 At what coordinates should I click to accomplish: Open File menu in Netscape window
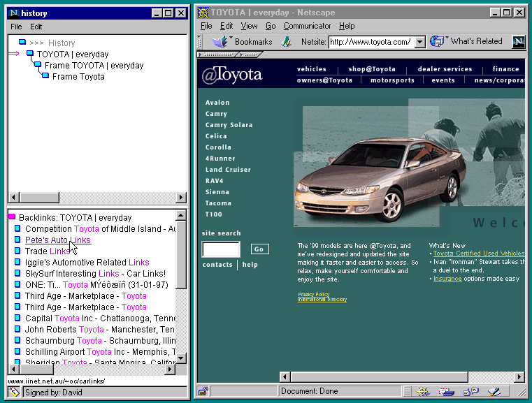pos(206,26)
